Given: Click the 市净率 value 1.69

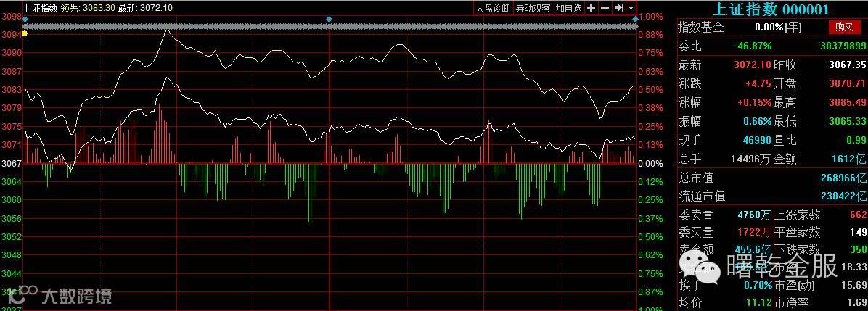Looking at the screenshot, I should (x=858, y=303).
